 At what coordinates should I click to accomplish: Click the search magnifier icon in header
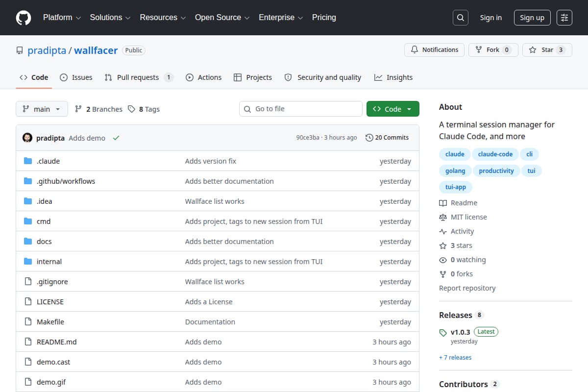point(460,18)
